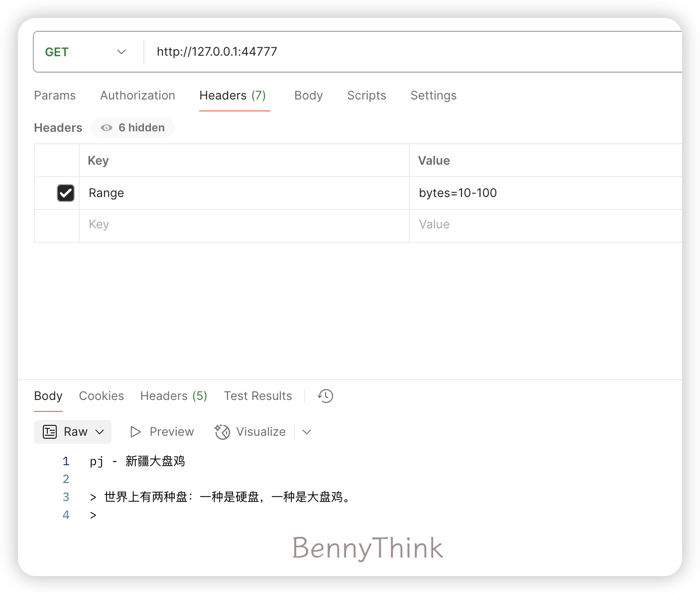Uncheck the Range header checkbox

[x=66, y=193]
